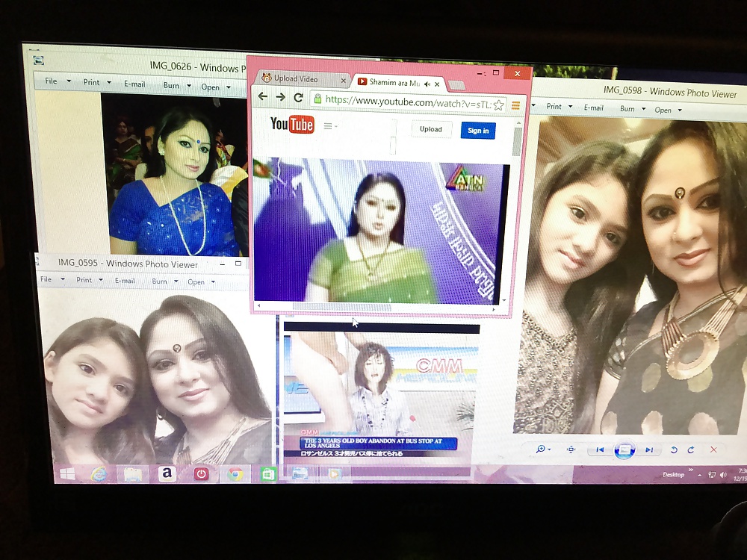Mute the Shamim ara tab audio
This screenshot has width=747, height=560.
tap(428, 83)
